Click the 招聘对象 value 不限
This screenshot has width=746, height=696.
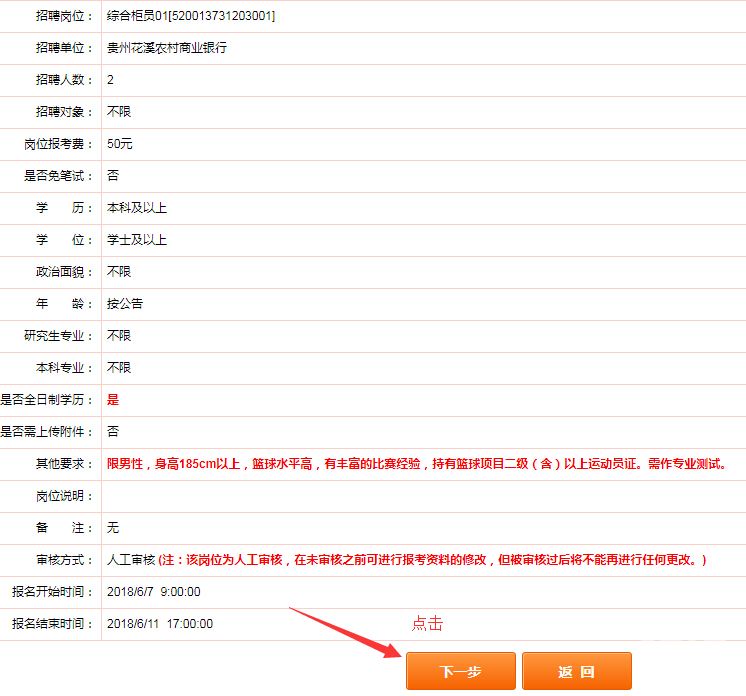119,112
